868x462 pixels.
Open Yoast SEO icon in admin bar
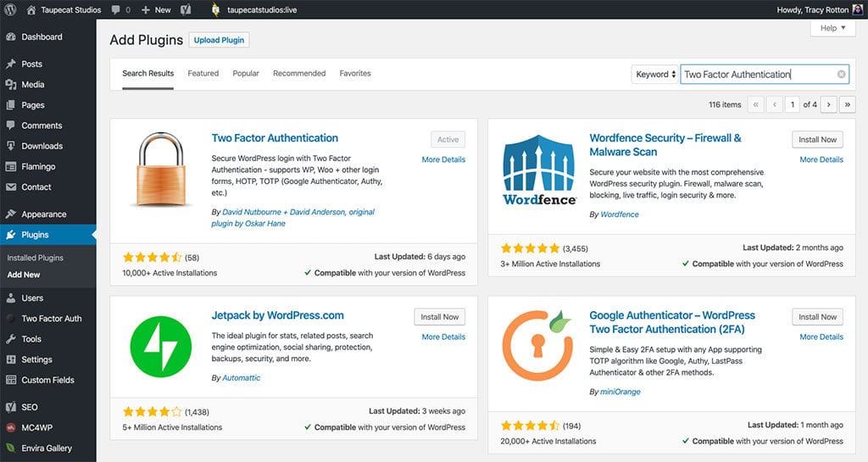coord(186,9)
